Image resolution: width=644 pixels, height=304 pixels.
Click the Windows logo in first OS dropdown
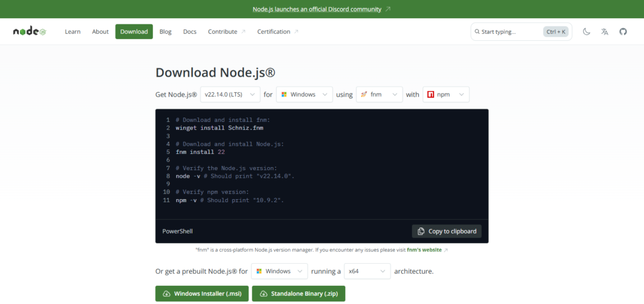tap(284, 94)
